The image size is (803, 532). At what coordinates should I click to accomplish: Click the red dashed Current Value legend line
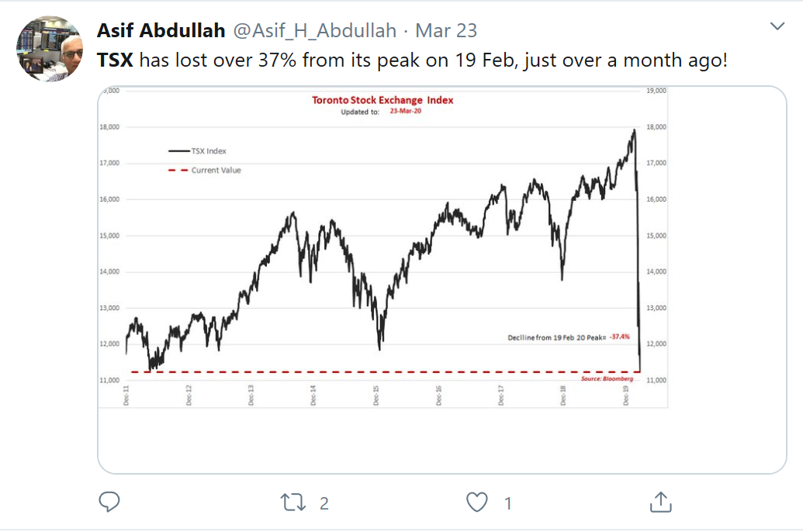178,170
